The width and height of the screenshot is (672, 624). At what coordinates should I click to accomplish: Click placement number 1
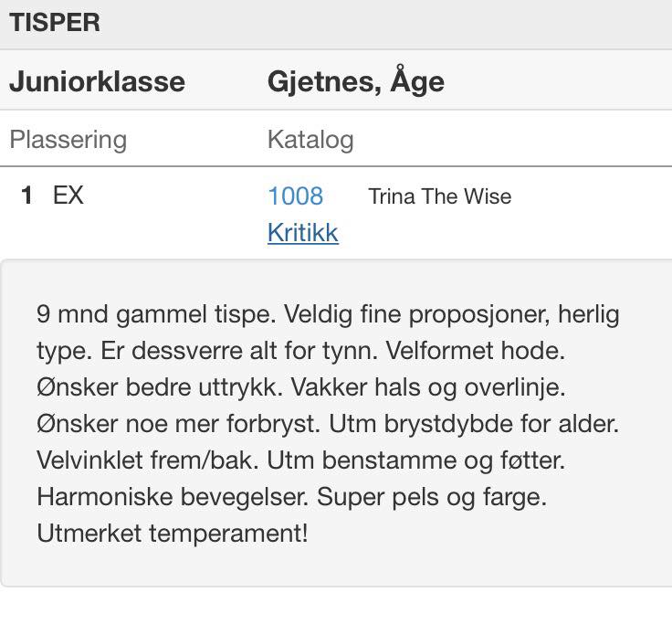pos(27,196)
